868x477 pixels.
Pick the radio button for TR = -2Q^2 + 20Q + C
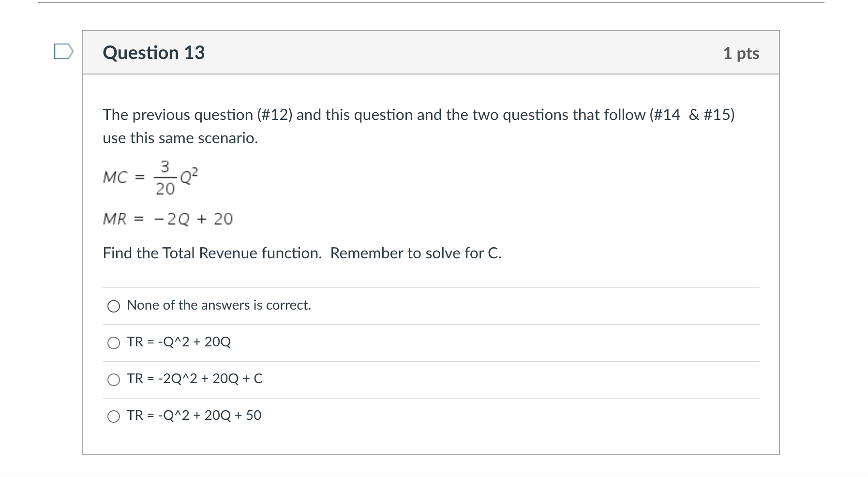tap(114, 380)
